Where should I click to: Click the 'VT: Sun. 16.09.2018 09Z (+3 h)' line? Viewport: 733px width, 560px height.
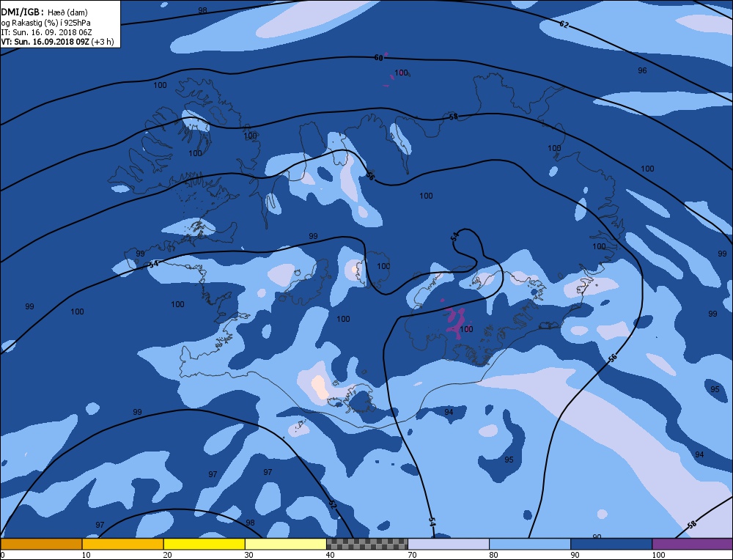coord(57,42)
